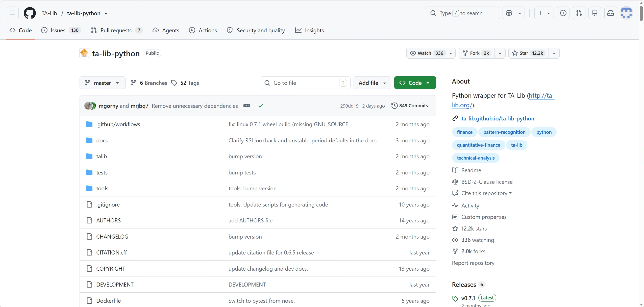Switch to the Agents tab
This screenshot has width=644, height=307.
(166, 30)
